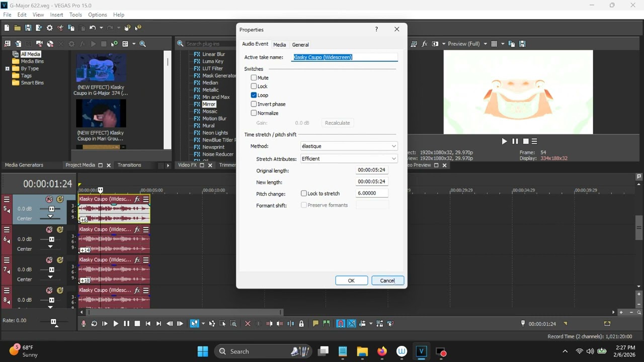
Task: Click the Pitch change value field
Action: point(372,193)
